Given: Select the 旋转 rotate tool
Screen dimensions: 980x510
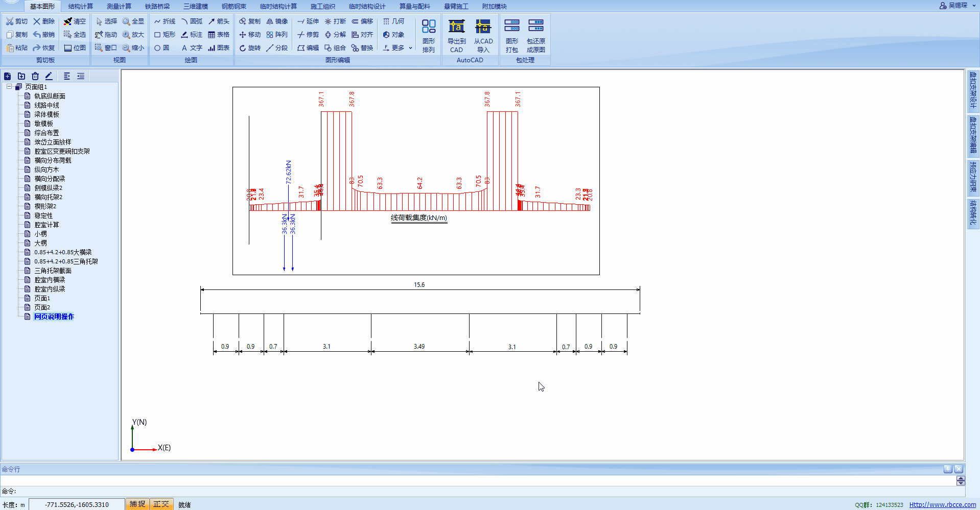Looking at the screenshot, I should pyautogui.click(x=249, y=48).
